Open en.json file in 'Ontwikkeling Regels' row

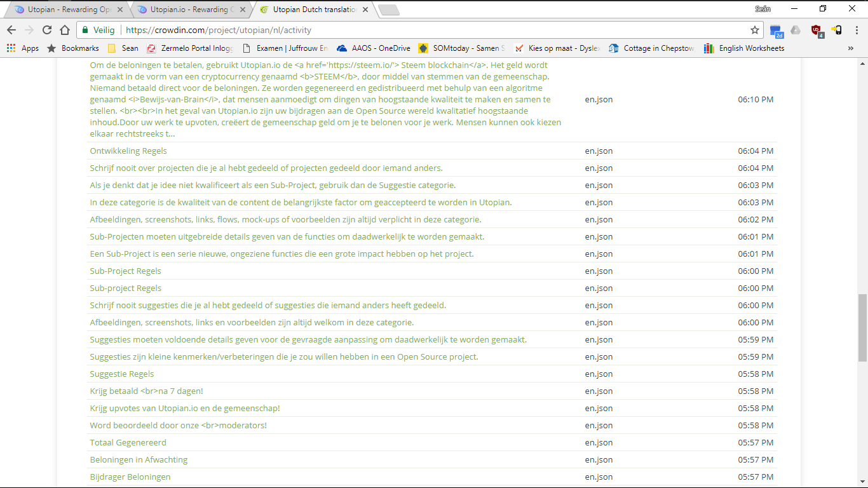(x=599, y=151)
